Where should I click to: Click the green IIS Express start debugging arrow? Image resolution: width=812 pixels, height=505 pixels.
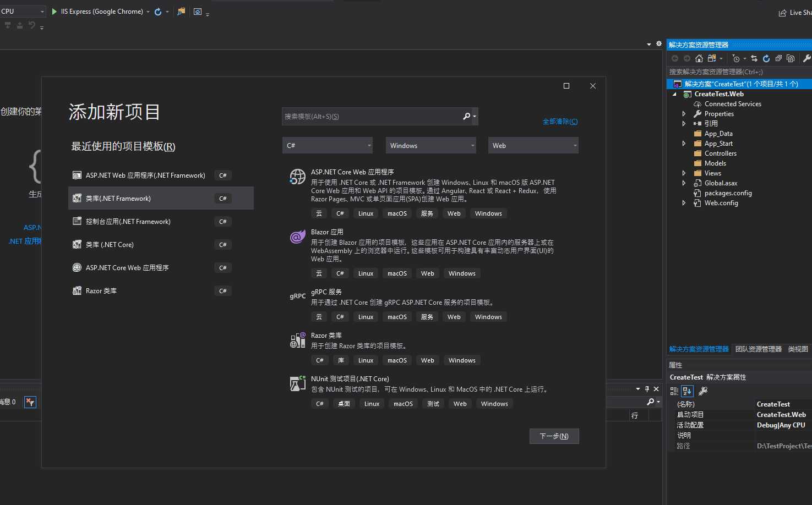(54, 12)
